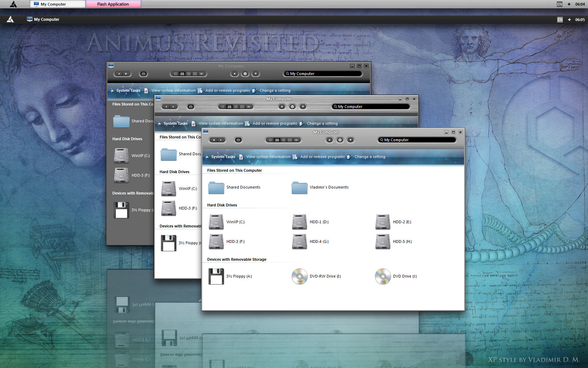Click the down arrow button in front window toolbar
Viewport: 588px width, 368px height.
coord(350,140)
